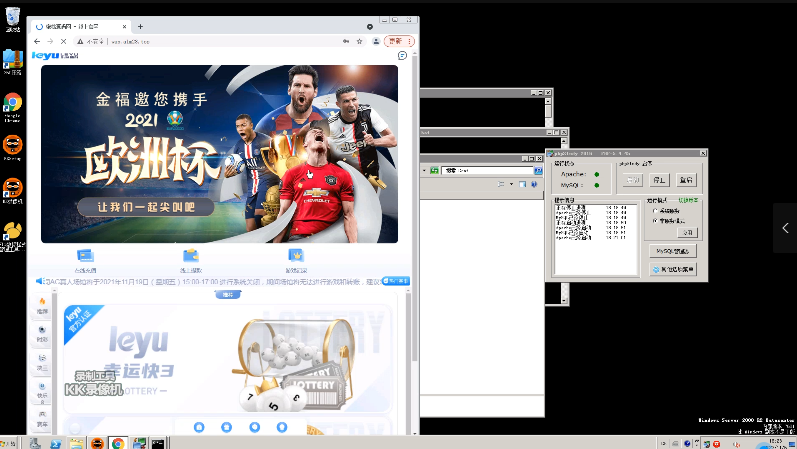
Task: Open the Chrome profile avatar
Action: click(376, 41)
